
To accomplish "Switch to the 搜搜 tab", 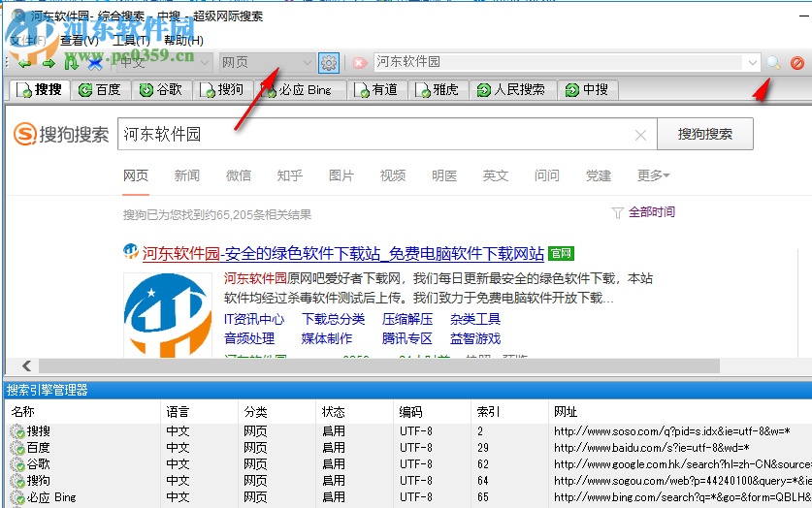I will pyautogui.click(x=40, y=89).
